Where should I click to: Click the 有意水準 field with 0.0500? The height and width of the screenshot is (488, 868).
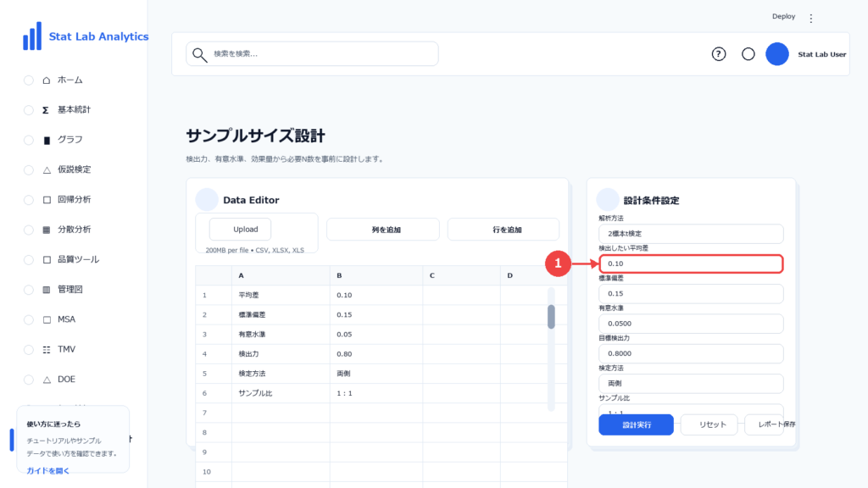point(691,323)
